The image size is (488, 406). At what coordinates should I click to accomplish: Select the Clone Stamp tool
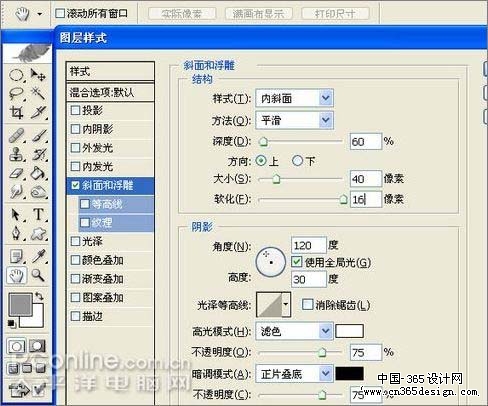pos(17,154)
